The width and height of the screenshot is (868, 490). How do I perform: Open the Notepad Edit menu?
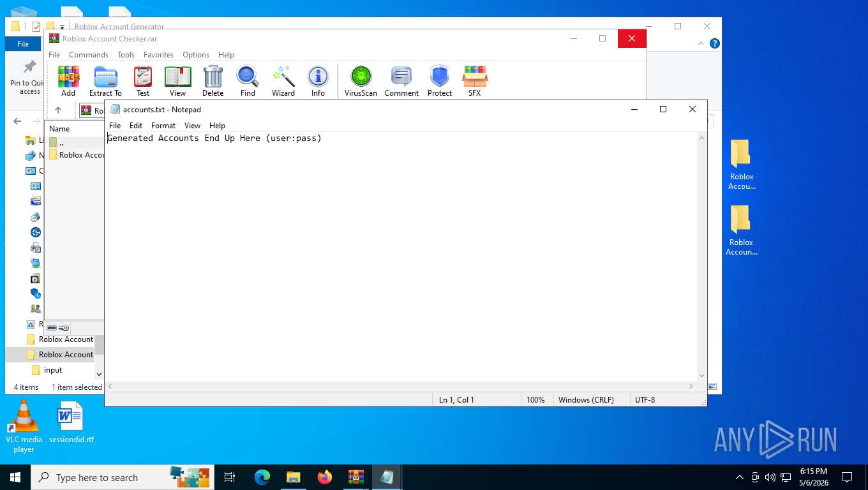click(136, 126)
